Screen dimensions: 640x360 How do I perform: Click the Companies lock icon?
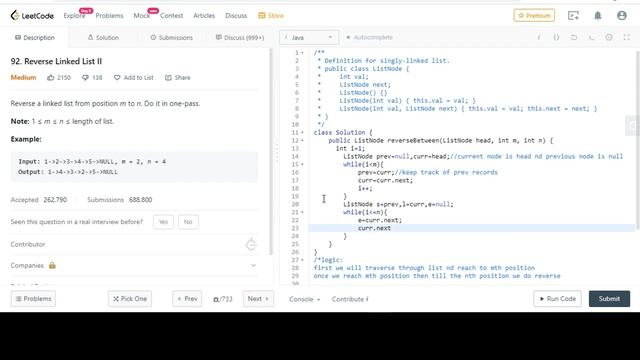[52, 265]
